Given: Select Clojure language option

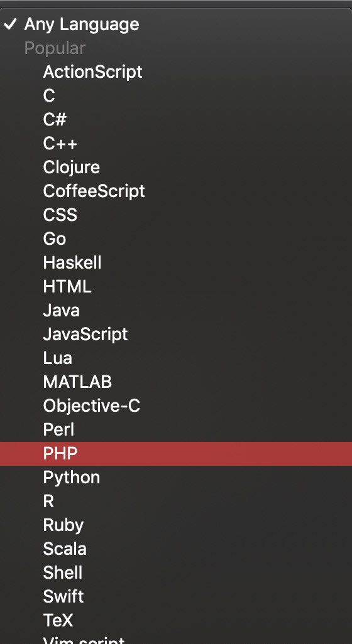Looking at the screenshot, I should click(176, 167).
